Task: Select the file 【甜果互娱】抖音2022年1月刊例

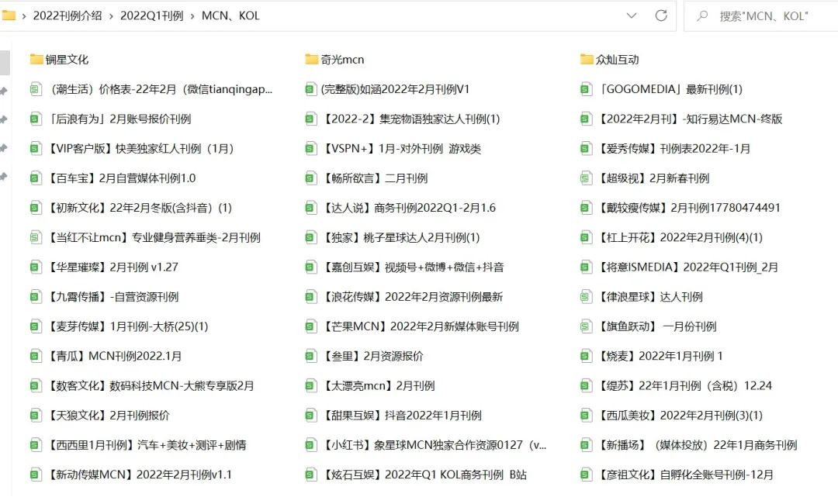Action: 394,416
